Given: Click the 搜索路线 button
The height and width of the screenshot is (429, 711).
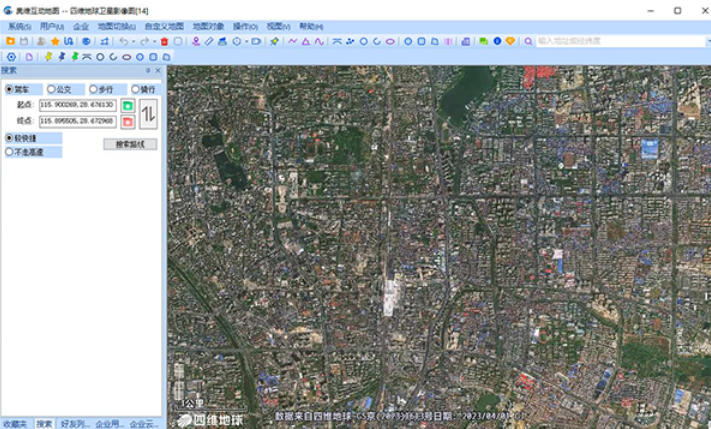Looking at the screenshot, I should tap(130, 144).
